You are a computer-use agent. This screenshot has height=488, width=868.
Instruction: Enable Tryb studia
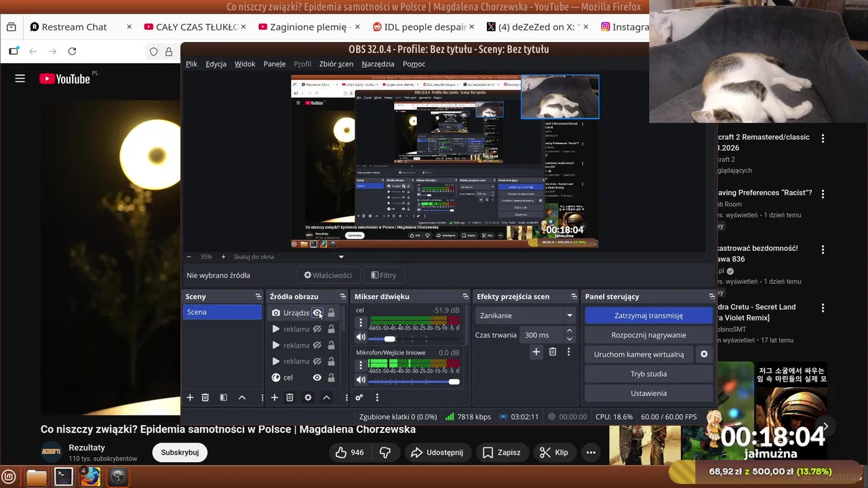click(648, 373)
